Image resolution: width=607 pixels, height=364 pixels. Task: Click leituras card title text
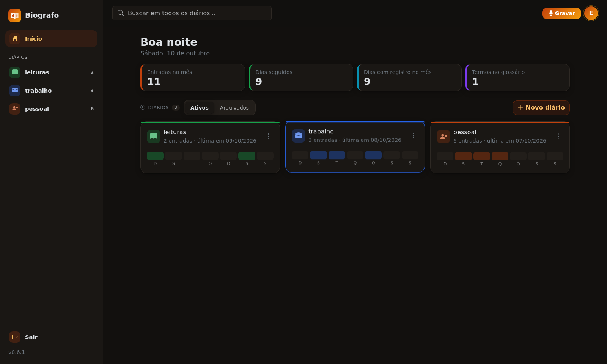(x=175, y=132)
